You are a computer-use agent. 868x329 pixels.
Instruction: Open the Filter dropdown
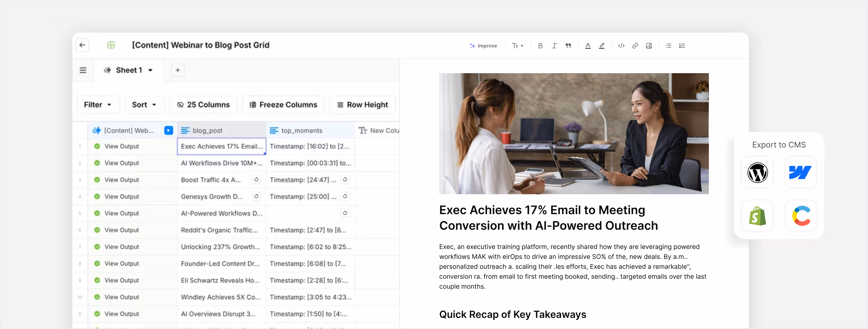coord(98,105)
